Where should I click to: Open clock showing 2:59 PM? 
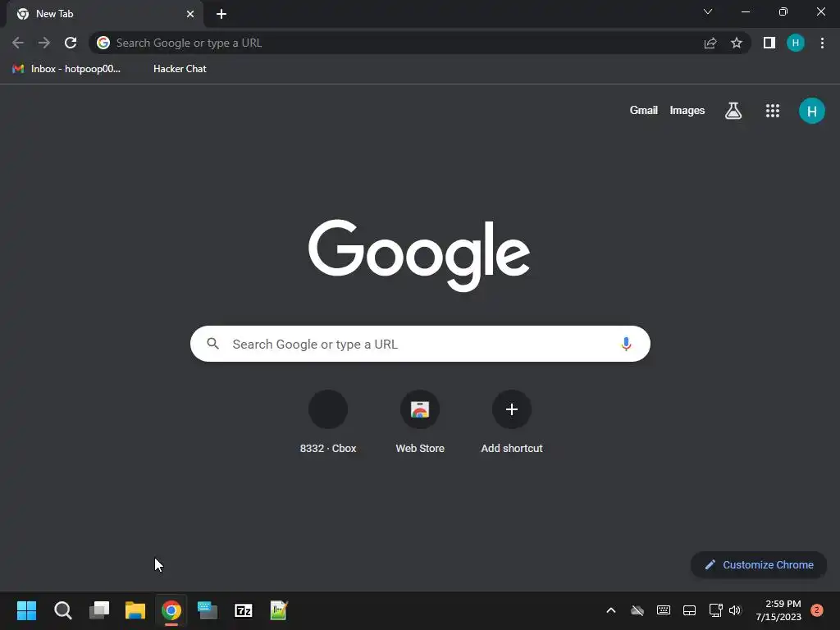(x=778, y=610)
